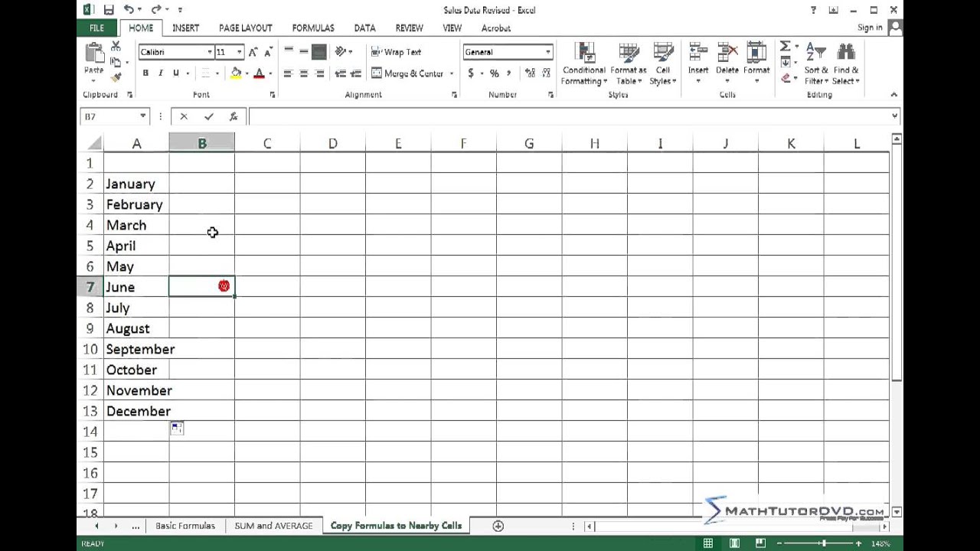Open Cell Styles gallery

click(x=663, y=64)
